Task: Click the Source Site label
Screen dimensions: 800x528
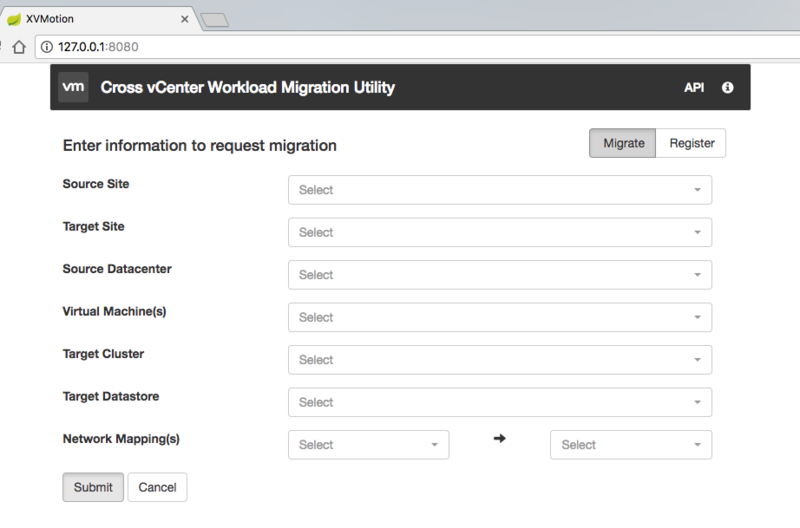Action: pos(96,184)
